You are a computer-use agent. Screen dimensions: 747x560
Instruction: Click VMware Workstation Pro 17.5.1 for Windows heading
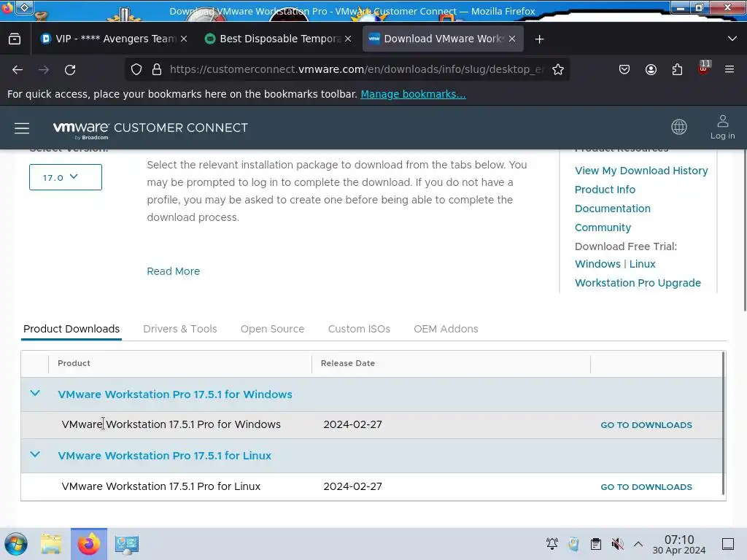click(x=175, y=394)
